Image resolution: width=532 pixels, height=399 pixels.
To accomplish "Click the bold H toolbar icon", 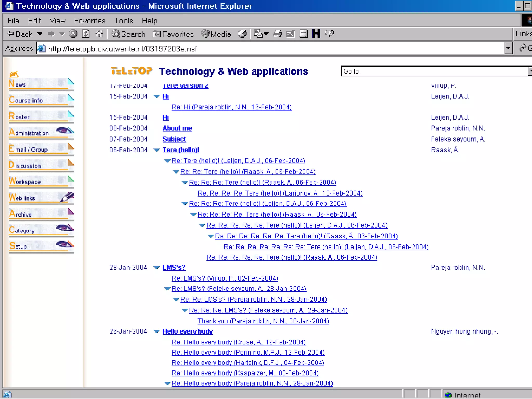I will 316,34.
